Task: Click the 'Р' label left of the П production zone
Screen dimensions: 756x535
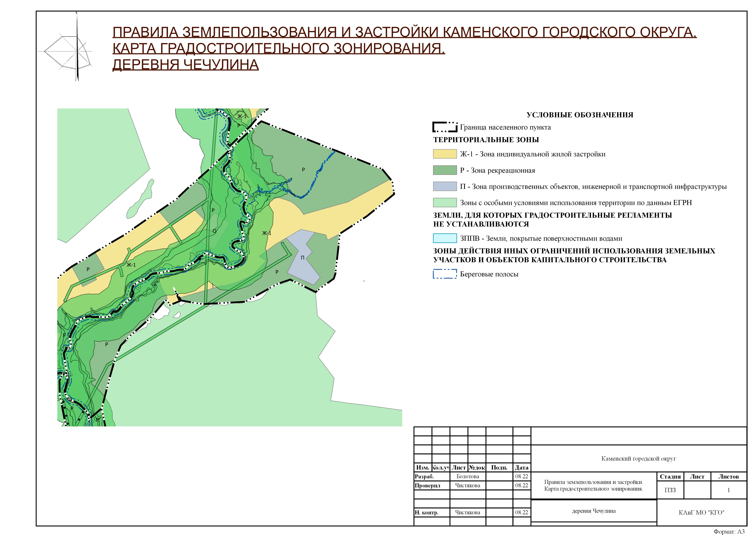Action: [x=277, y=272]
